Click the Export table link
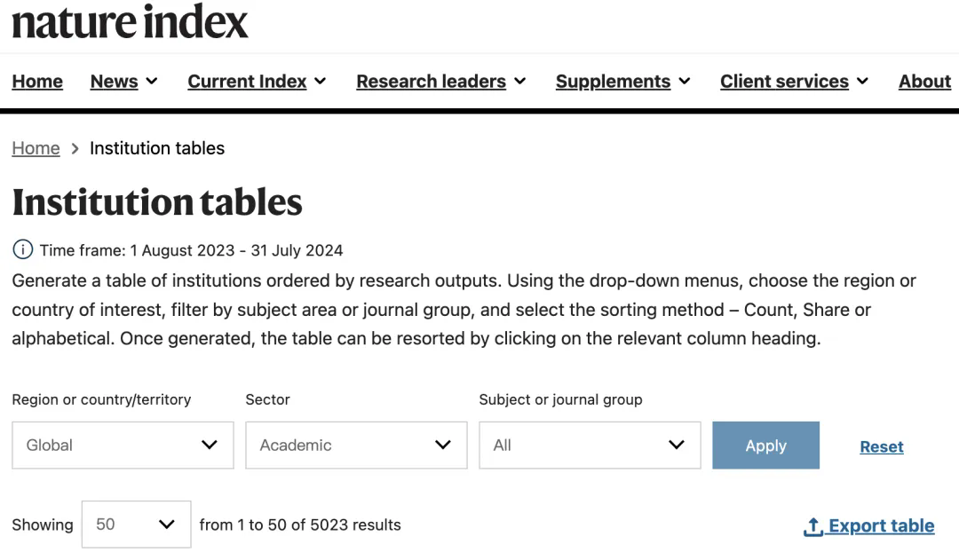 coord(881,525)
